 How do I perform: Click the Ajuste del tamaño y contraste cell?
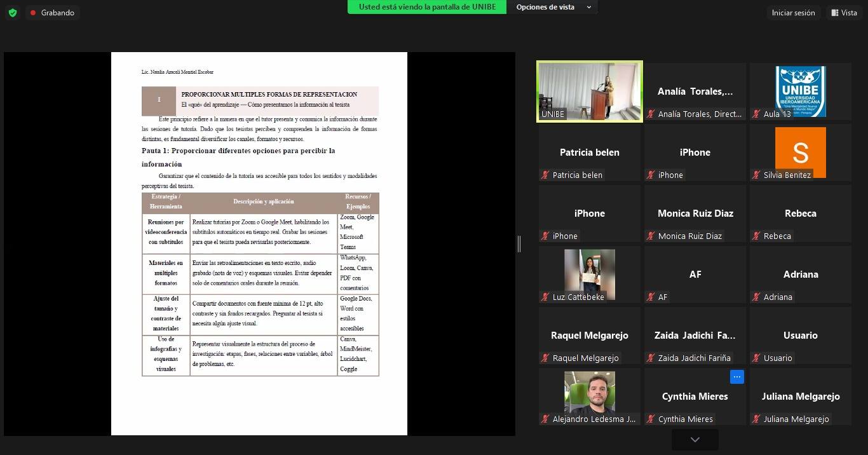tap(166, 314)
